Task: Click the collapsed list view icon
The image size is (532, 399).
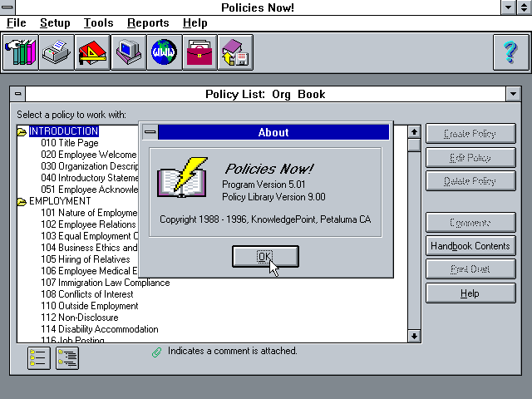Action: click(x=39, y=358)
